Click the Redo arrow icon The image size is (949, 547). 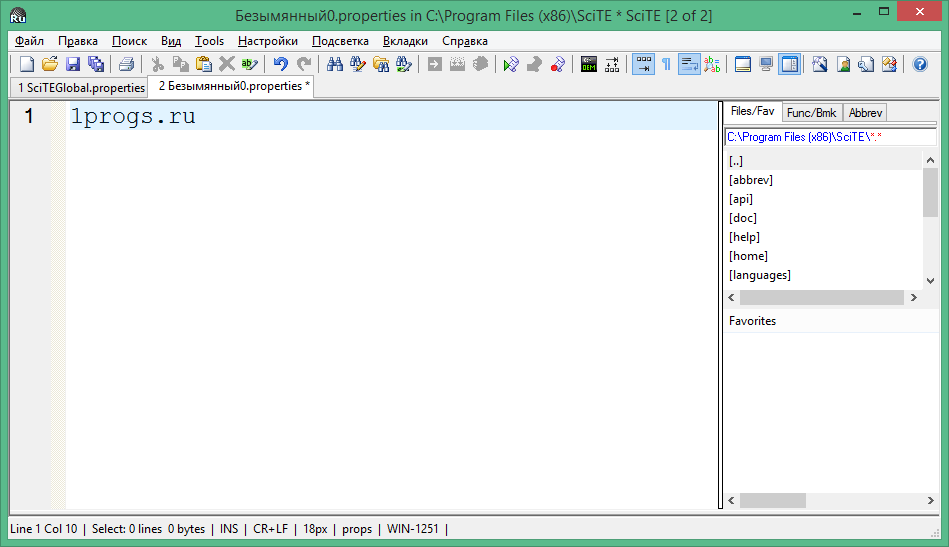tap(303, 64)
